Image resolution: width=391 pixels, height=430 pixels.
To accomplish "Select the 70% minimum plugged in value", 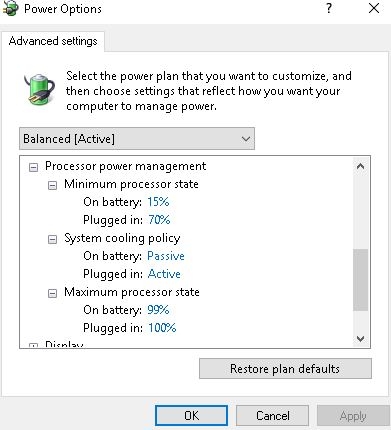I will click(159, 220).
